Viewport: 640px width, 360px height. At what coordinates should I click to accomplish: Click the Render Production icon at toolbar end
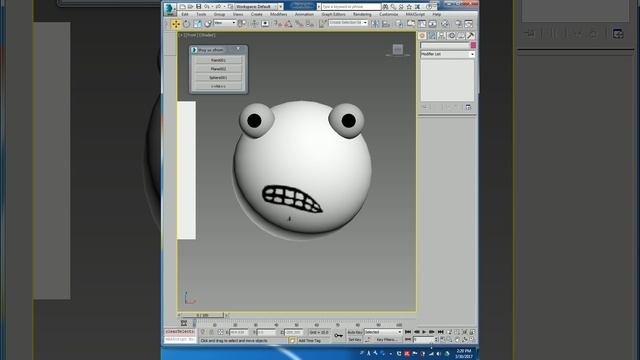pyautogui.click(x=469, y=24)
